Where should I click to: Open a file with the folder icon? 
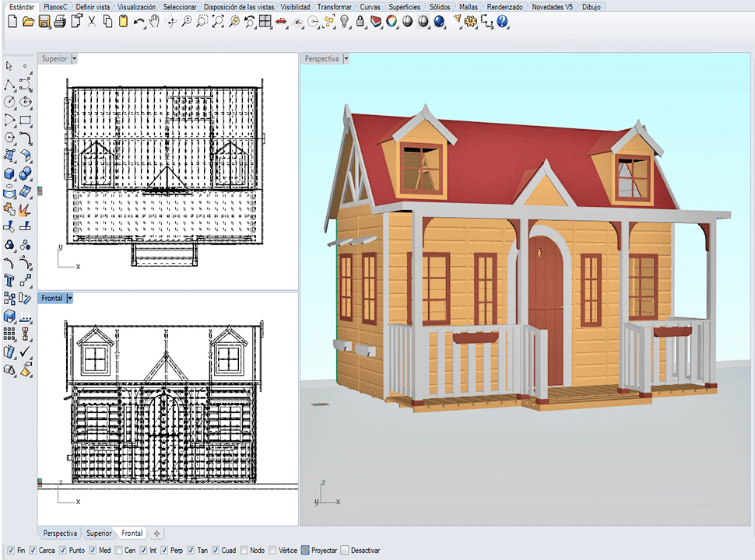(28, 21)
